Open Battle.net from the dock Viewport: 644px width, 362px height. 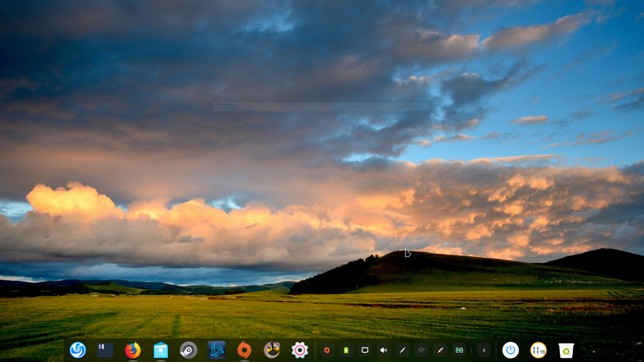[x=216, y=350]
